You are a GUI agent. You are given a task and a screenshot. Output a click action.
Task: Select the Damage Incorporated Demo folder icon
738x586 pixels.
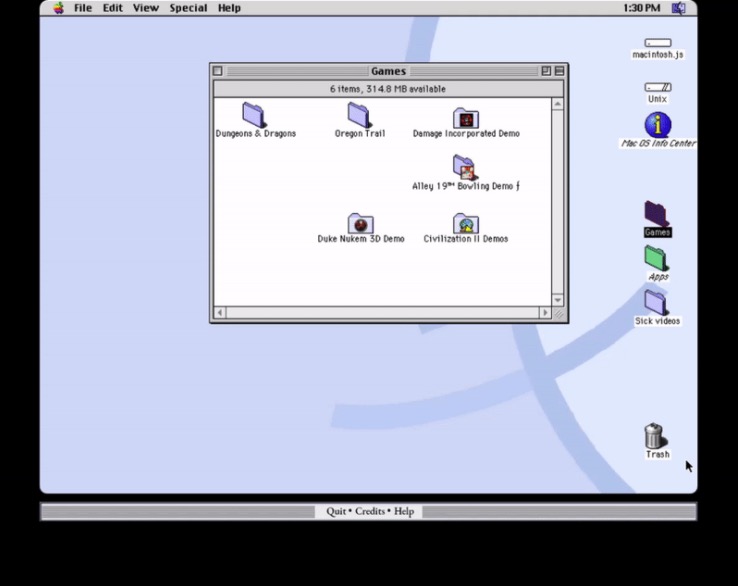(466, 118)
